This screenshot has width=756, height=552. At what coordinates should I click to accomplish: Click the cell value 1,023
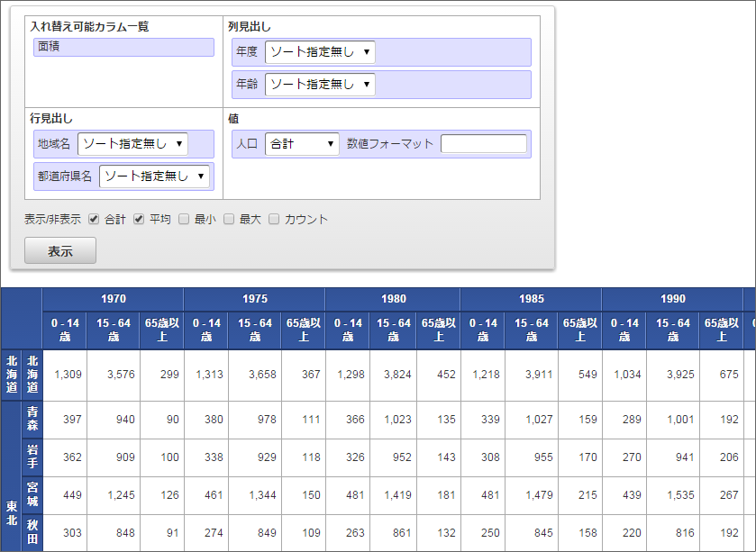pyautogui.click(x=397, y=420)
